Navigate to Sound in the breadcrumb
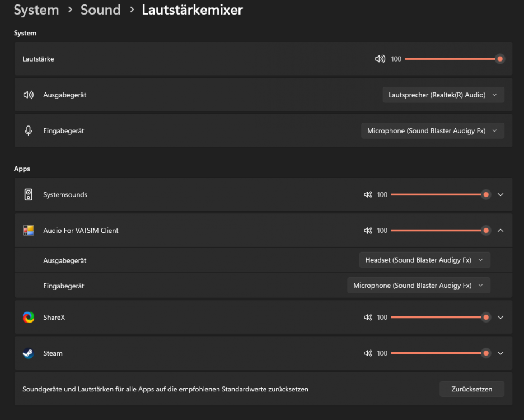524x420 pixels. tap(101, 10)
